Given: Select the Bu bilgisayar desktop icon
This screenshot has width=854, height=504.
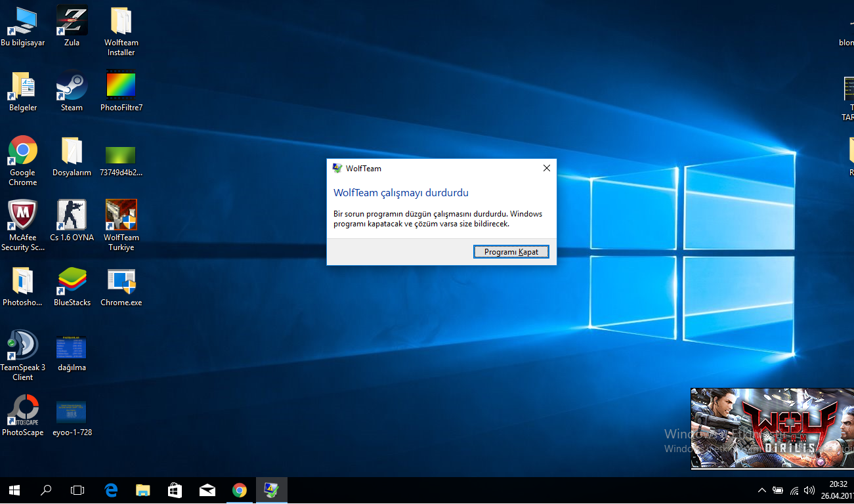Looking at the screenshot, I should 23,27.
